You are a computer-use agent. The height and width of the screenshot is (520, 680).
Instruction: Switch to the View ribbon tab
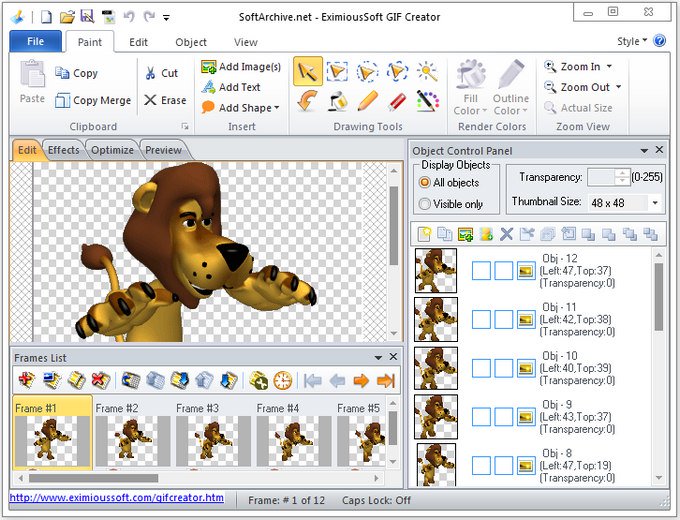click(246, 42)
